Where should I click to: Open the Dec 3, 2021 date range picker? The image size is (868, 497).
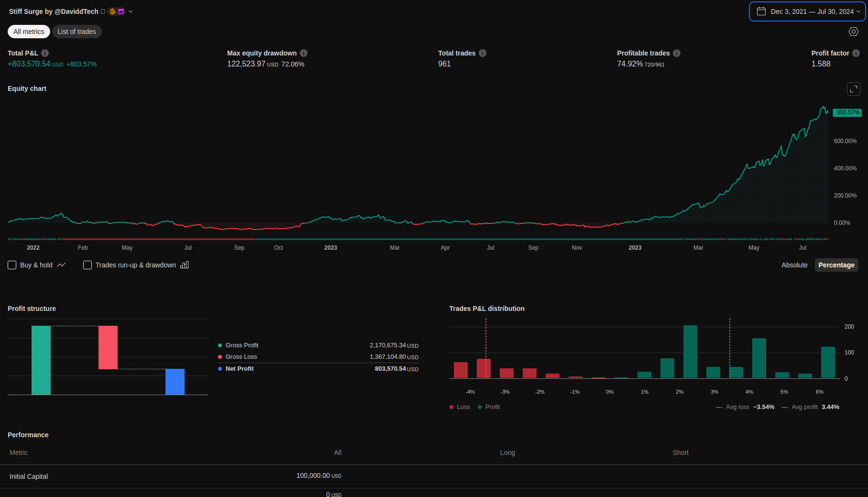pos(807,11)
